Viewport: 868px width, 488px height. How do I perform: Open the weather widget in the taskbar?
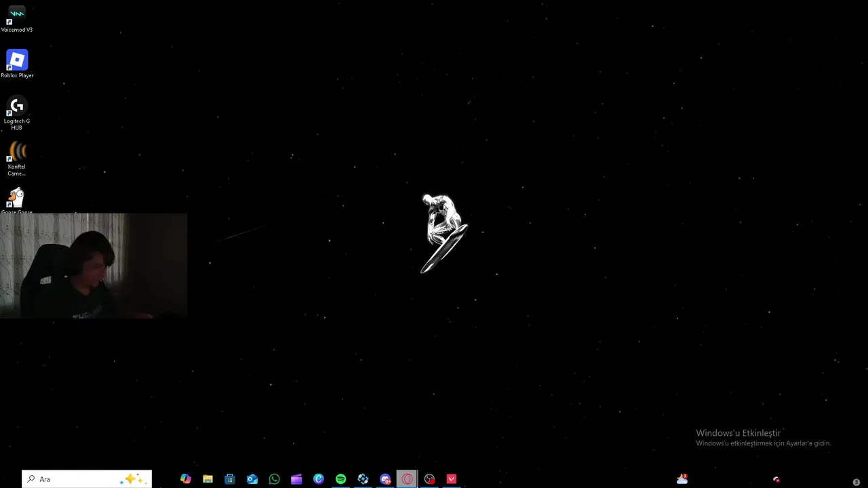pyautogui.click(x=682, y=479)
